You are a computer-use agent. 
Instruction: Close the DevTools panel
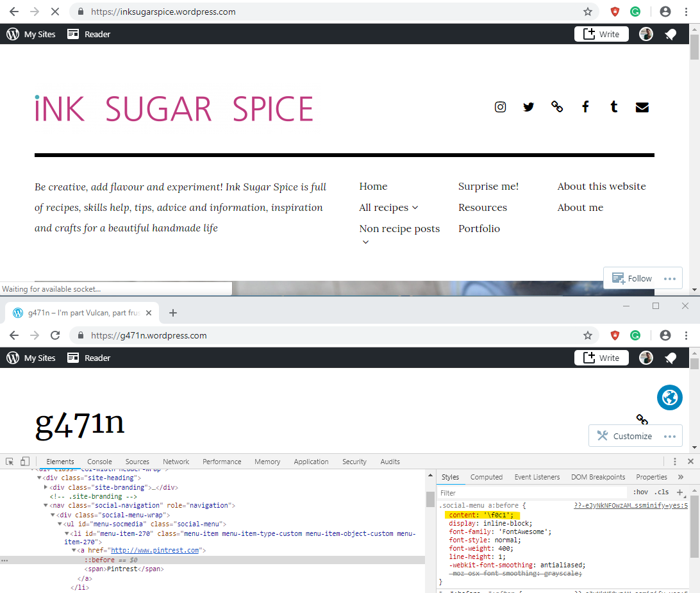pos(690,462)
